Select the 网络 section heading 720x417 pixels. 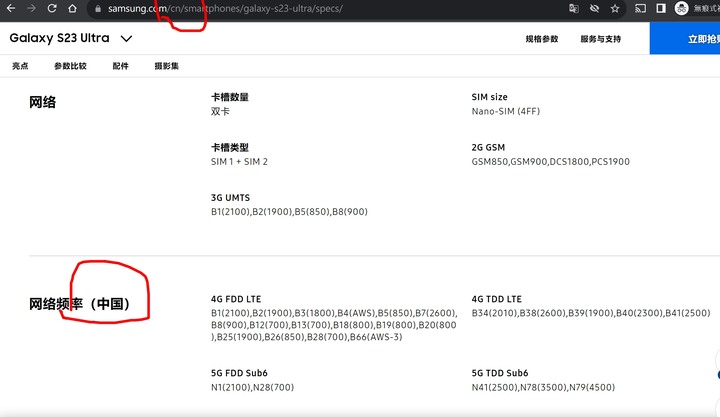pyautogui.click(x=42, y=102)
